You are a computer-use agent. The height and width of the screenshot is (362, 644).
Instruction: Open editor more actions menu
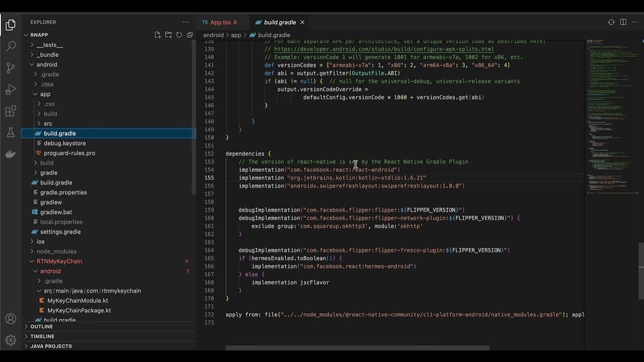pos(634,22)
